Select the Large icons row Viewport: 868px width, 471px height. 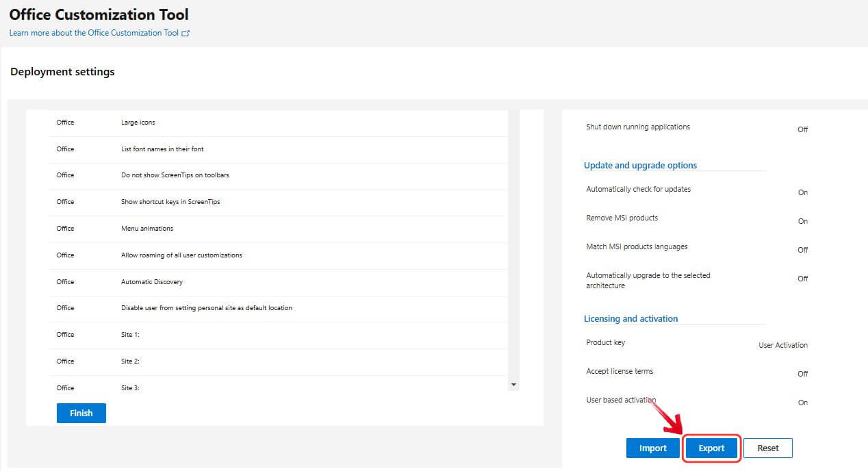(x=279, y=123)
